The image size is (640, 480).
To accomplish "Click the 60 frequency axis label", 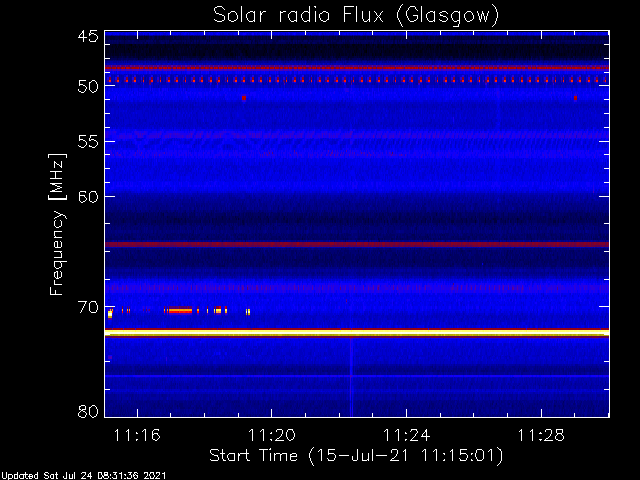I will coord(88,197).
